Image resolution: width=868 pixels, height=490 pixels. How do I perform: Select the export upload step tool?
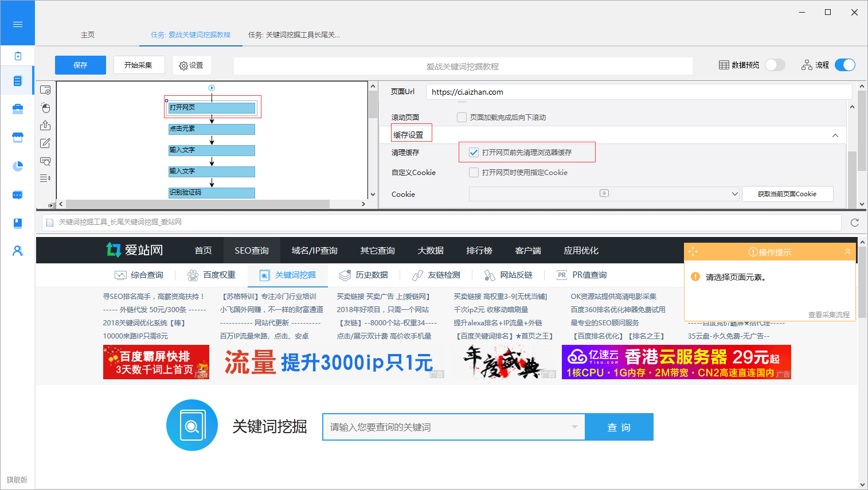45,126
